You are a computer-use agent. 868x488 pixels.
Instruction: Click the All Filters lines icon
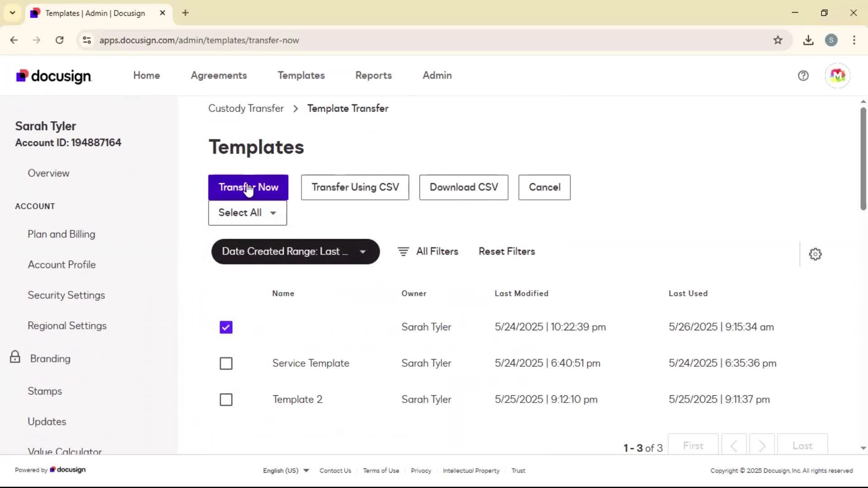pyautogui.click(x=403, y=252)
